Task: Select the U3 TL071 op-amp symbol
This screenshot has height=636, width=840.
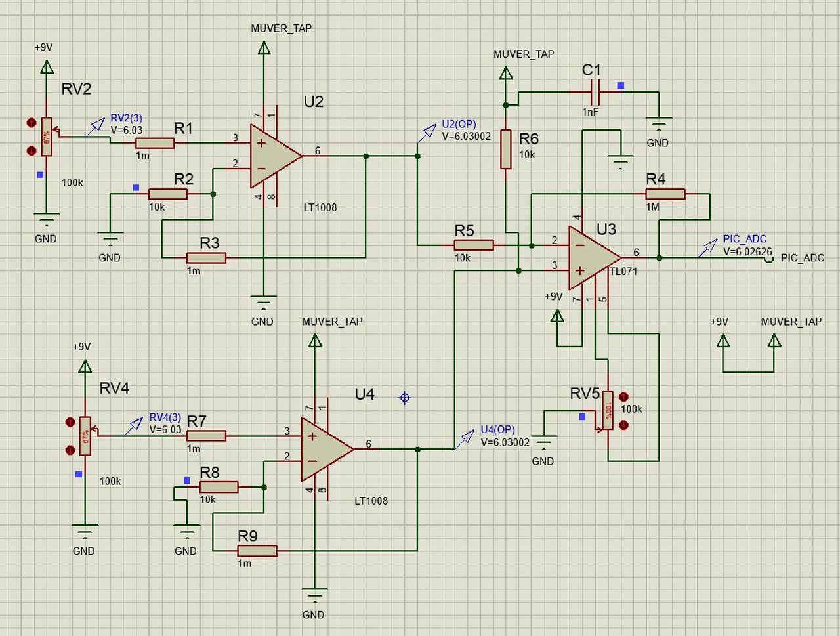Action: (x=595, y=258)
